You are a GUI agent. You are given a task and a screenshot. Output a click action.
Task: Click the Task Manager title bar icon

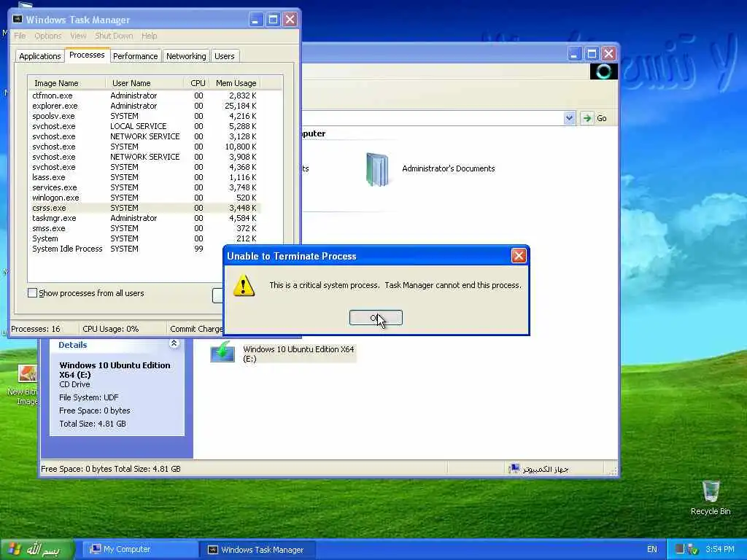point(18,20)
